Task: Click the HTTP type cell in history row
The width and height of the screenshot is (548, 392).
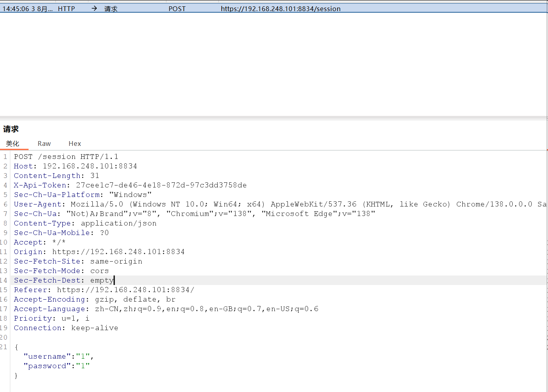Action: pos(66,9)
